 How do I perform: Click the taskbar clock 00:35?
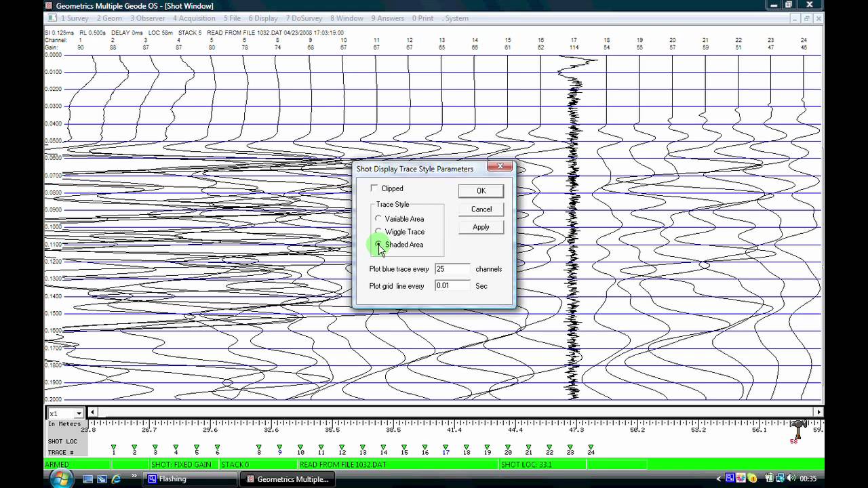click(x=808, y=479)
